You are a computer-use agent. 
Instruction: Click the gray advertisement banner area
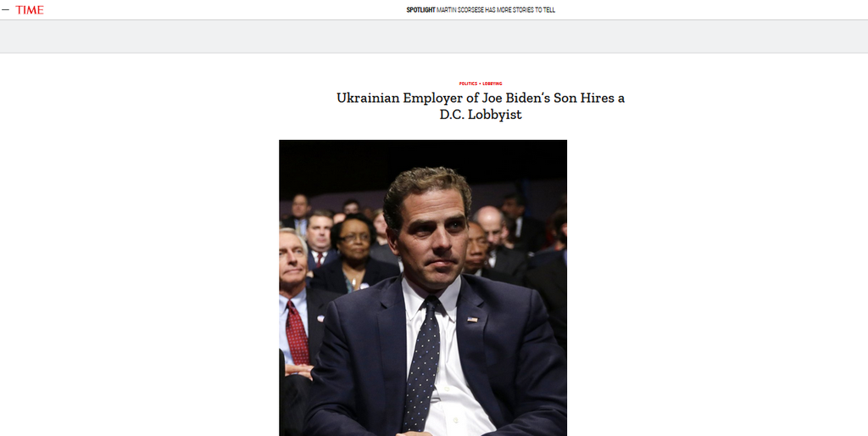434,36
